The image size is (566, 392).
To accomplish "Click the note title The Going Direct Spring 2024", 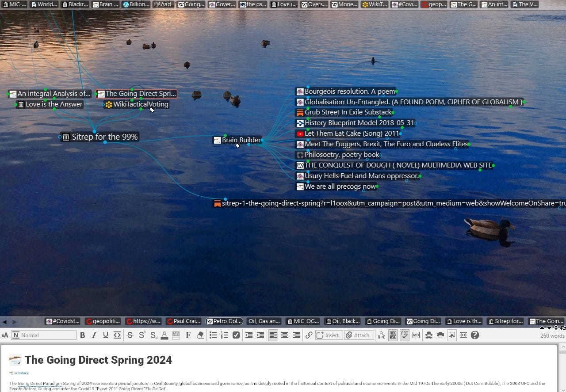I will 98,360.
